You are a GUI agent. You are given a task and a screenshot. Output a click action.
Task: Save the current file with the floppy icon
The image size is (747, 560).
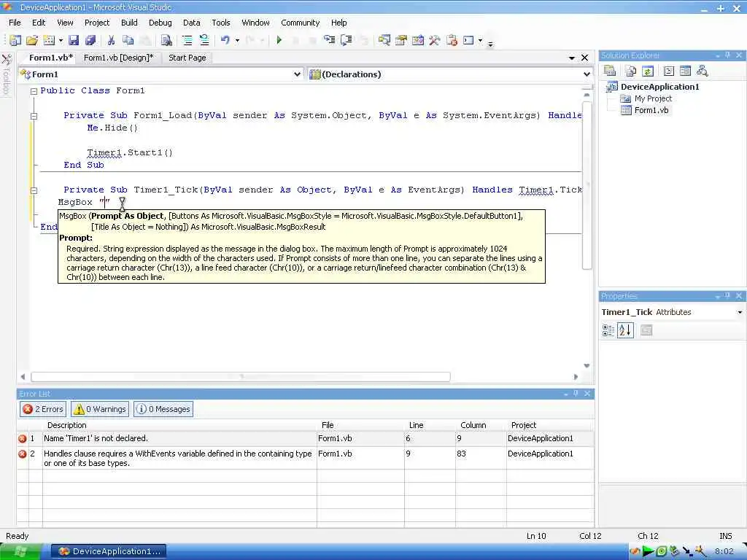pyautogui.click(x=74, y=41)
